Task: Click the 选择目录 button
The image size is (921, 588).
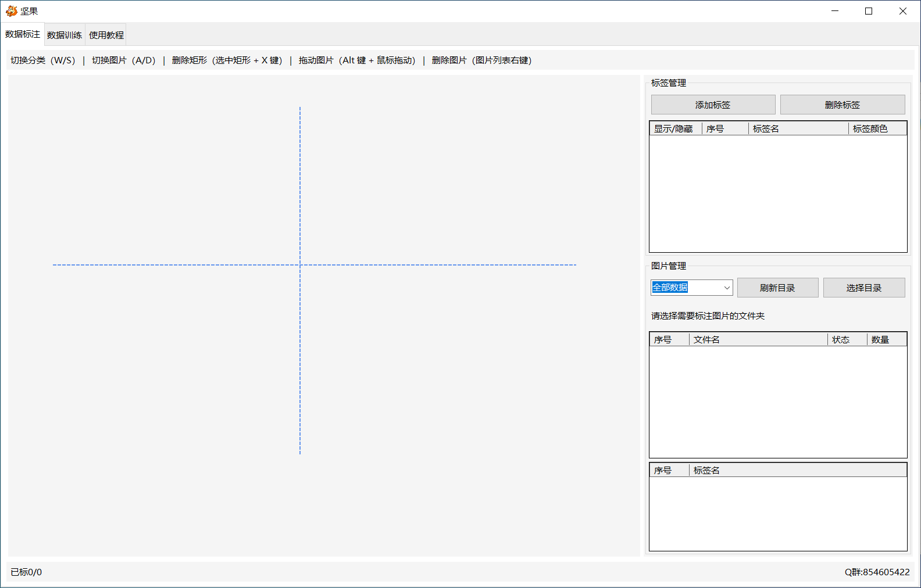Action: pos(864,288)
